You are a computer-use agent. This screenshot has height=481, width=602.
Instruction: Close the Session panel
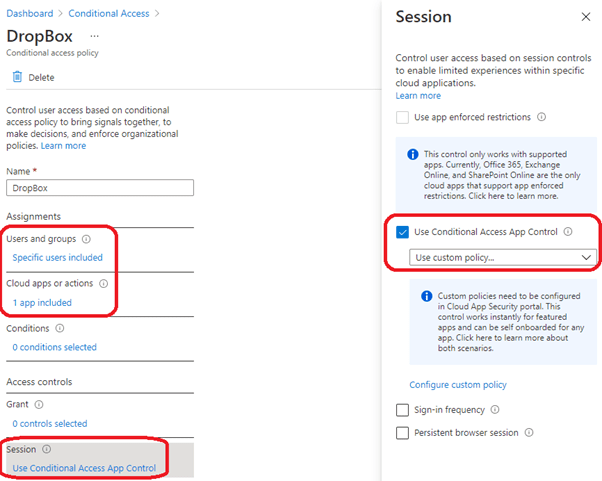pyautogui.click(x=586, y=17)
